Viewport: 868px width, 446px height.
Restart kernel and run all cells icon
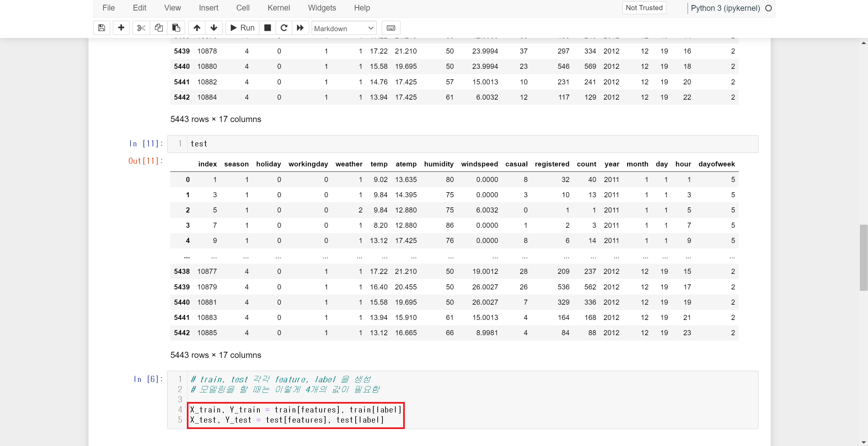(300, 28)
